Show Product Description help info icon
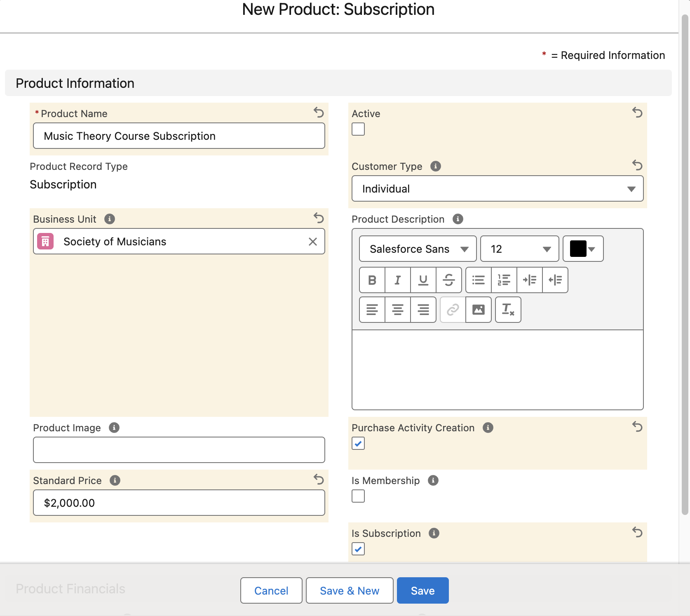This screenshot has height=616, width=690. click(458, 219)
